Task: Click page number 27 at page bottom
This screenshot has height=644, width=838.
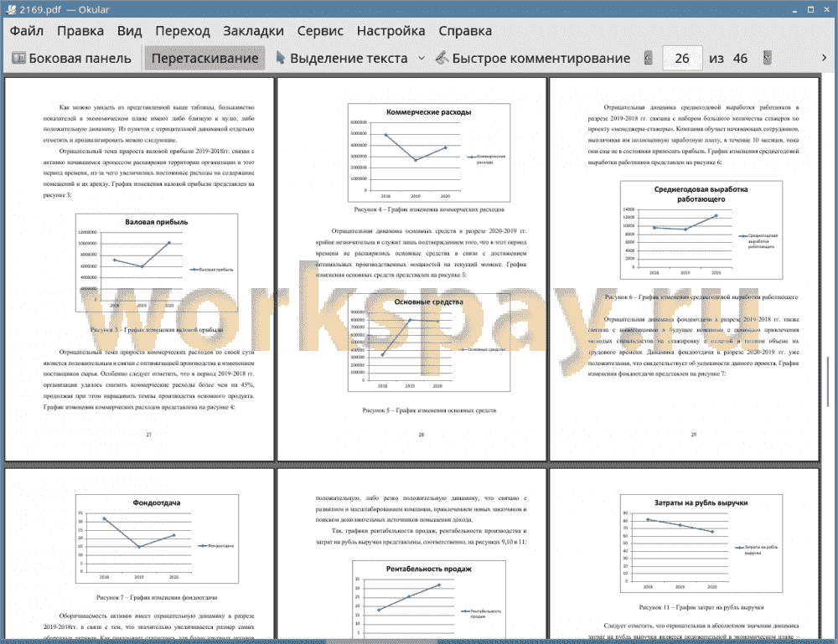Action: pyautogui.click(x=149, y=435)
